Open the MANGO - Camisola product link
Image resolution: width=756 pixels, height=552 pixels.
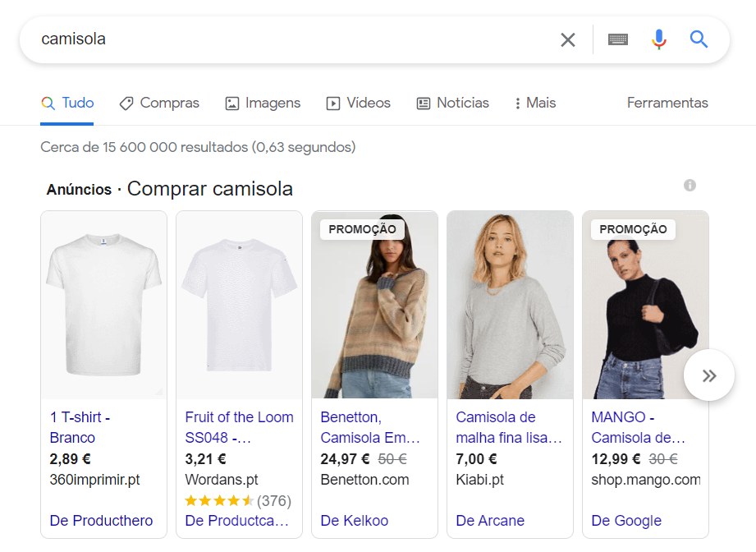pos(638,427)
